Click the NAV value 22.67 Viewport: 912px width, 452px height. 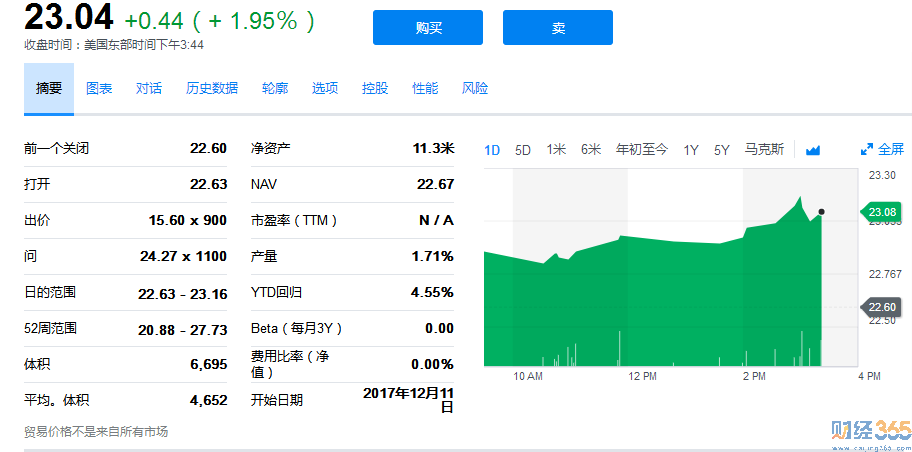coord(435,184)
